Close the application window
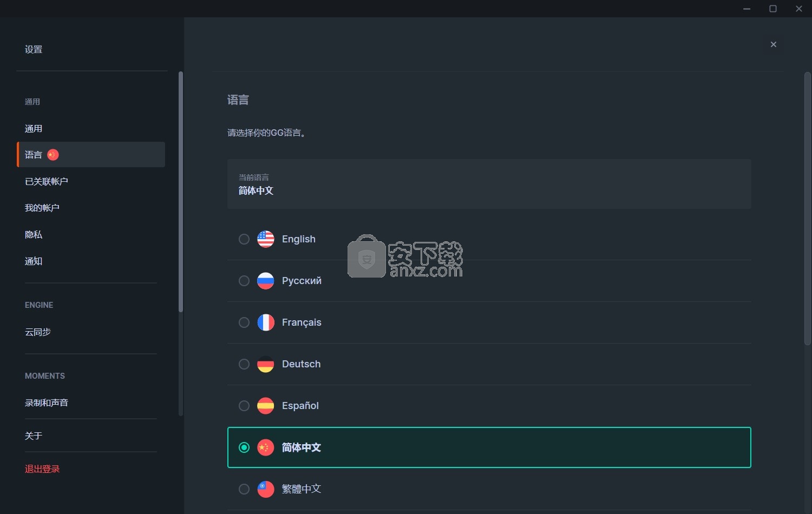The image size is (812, 514). [799, 9]
